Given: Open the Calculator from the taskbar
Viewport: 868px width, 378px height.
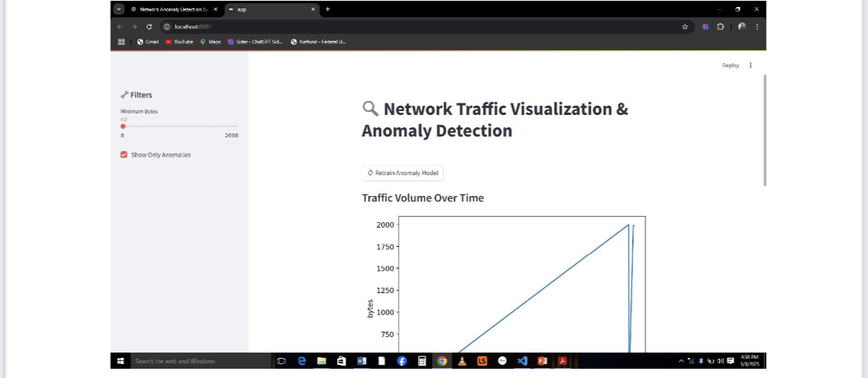Looking at the screenshot, I should click(422, 360).
